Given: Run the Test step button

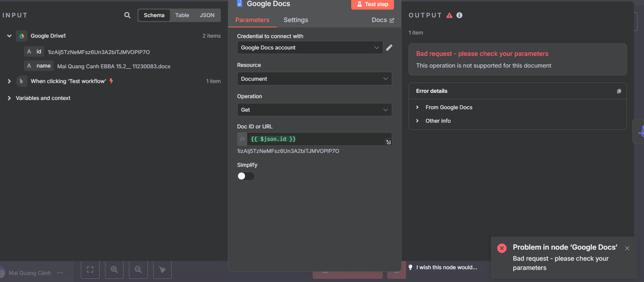Looking at the screenshot, I should (373, 4).
